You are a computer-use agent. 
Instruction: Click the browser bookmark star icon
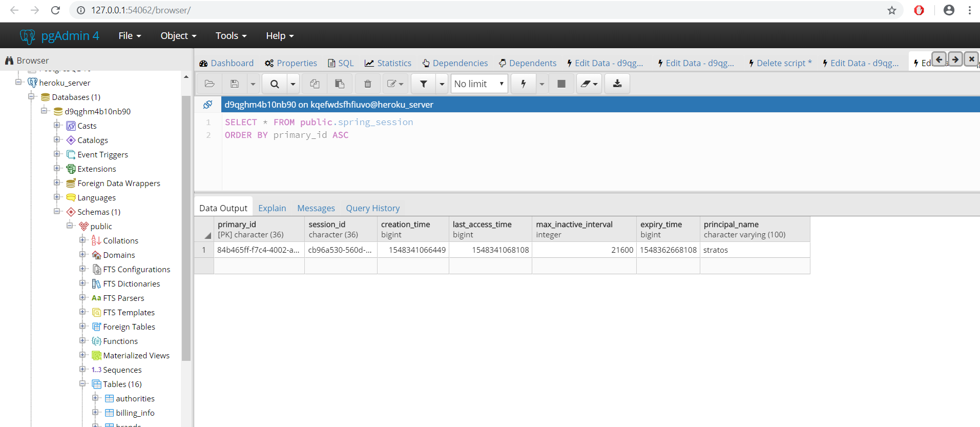point(892,10)
